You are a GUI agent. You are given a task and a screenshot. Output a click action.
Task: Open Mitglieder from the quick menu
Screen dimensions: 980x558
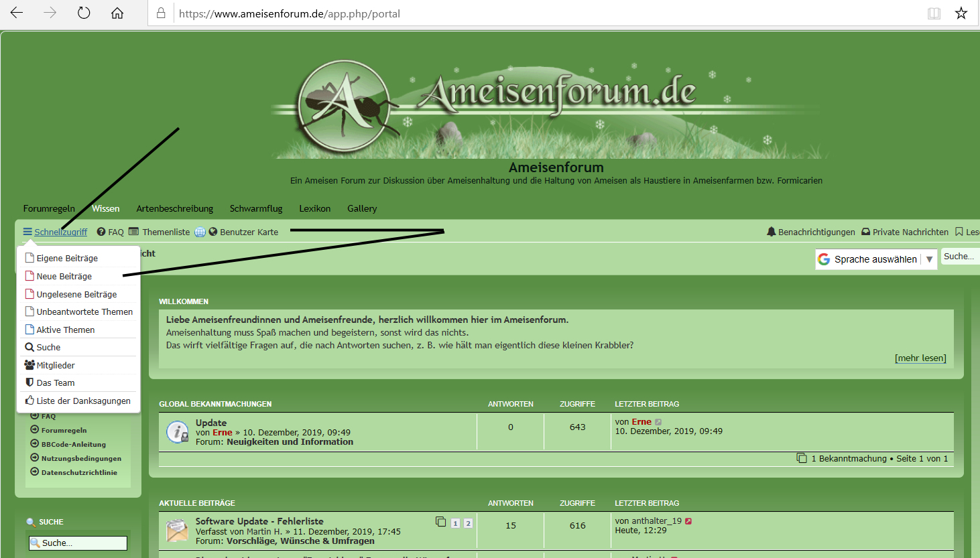point(56,365)
